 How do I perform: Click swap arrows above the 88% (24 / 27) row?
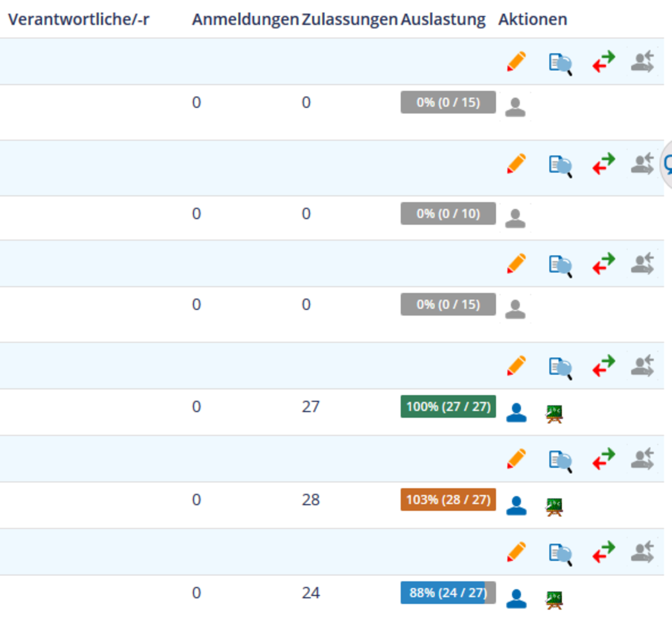(x=604, y=551)
